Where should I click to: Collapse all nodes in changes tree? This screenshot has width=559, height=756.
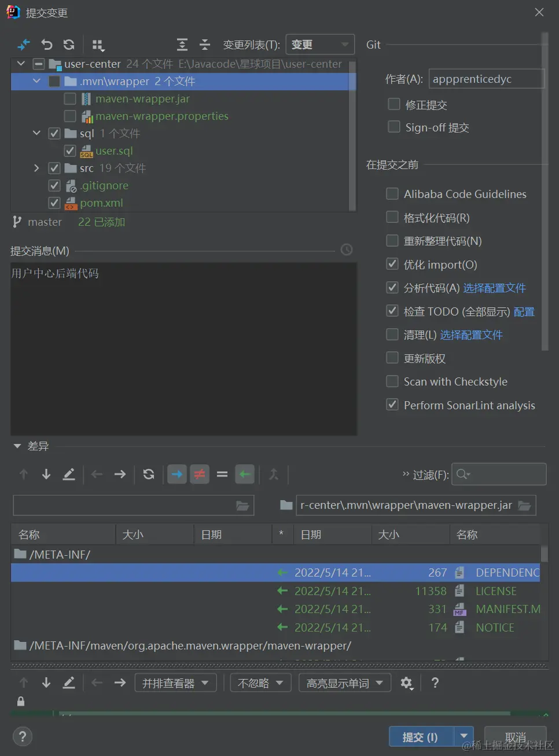click(205, 45)
